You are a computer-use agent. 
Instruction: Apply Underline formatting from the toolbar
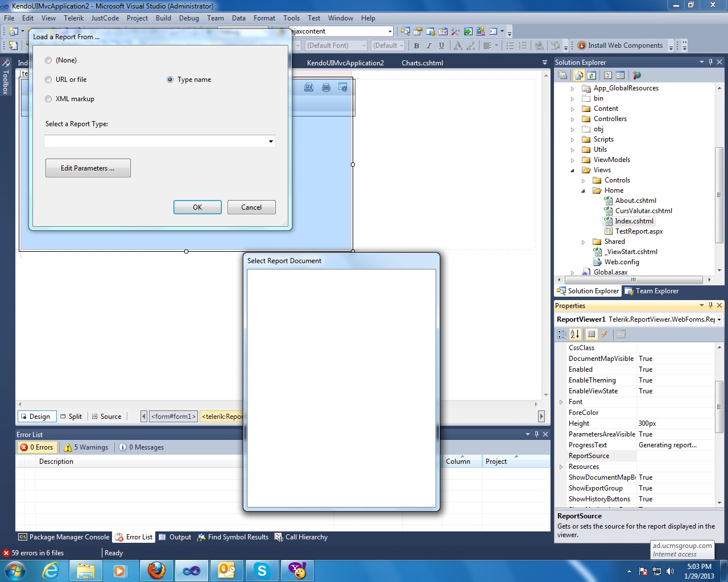coord(441,45)
